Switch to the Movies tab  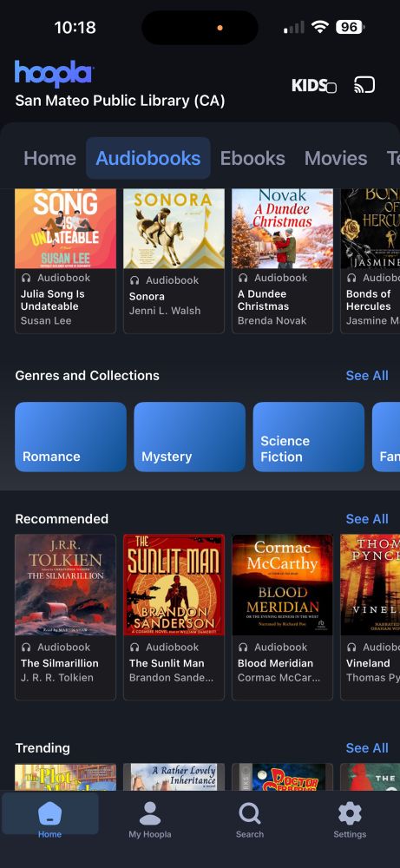pyautogui.click(x=336, y=158)
